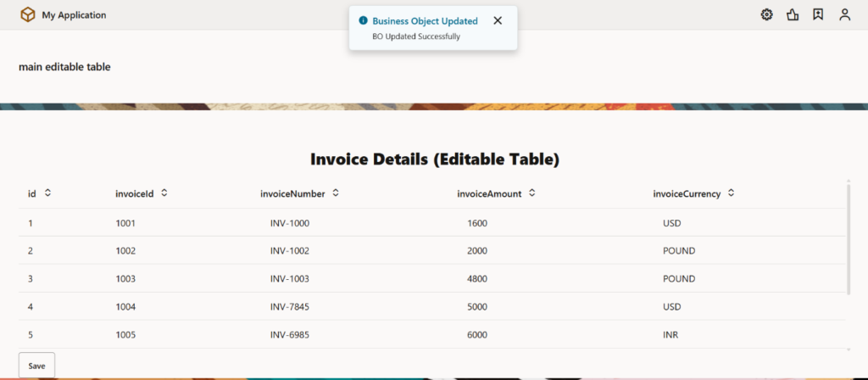Open the user profile icon
The width and height of the screenshot is (868, 380).
(844, 14)
